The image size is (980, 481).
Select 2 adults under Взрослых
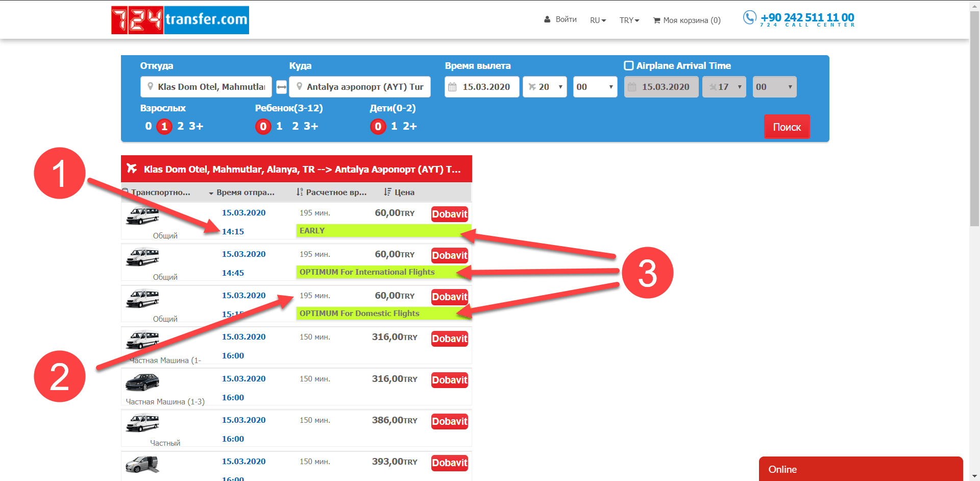coord(180,126)
